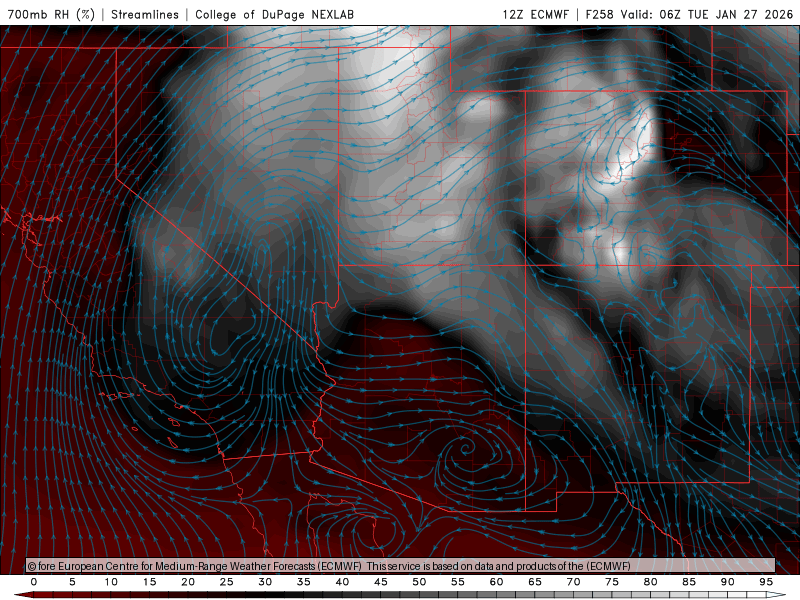Click the 55 value on color scale
The width and height of the screenshot is (800, 600).
tap(458, 582)
